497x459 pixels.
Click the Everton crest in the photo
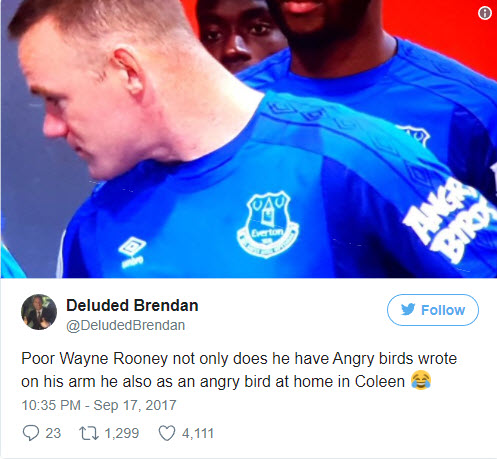coord(268,224)
